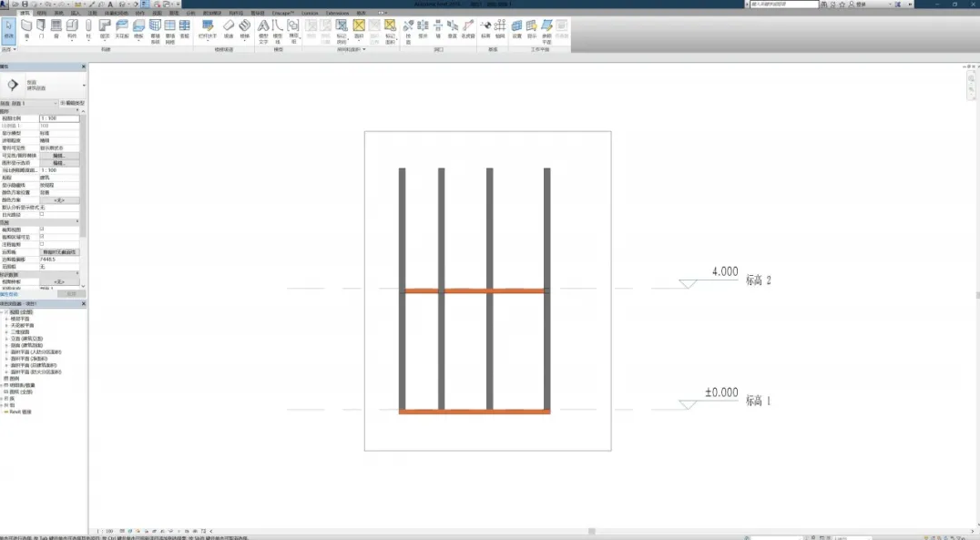The width and height of the screenshot is (980, 540).
Task: Select the Shaft (竖井) opening tool
Action: coord(424,29)
